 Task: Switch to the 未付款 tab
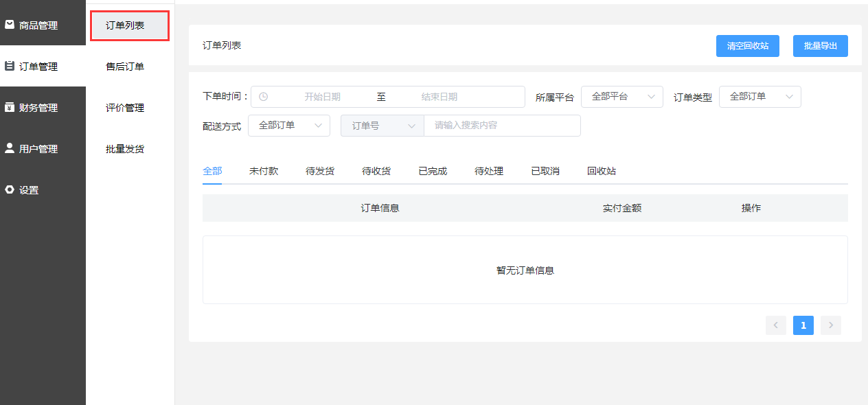[264, 171]
